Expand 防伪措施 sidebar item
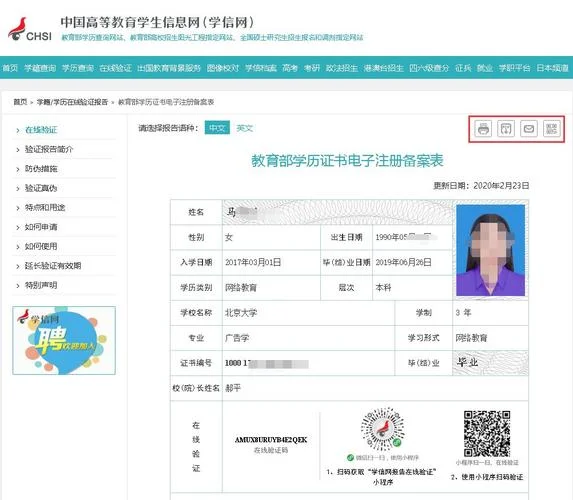Image resolution: width=573 pixels, height=500 pixels. coord(41,168)
